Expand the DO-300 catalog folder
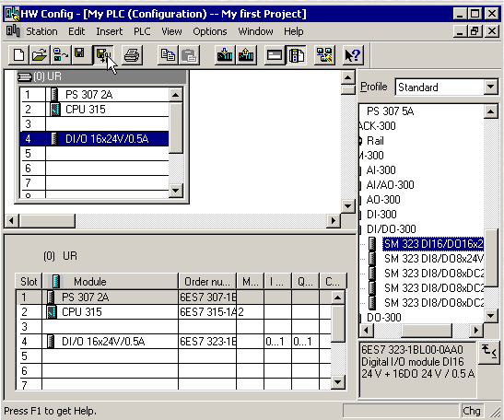Image resolution: width=504 pixels, height=420 pixels. [x=384, y=318]
